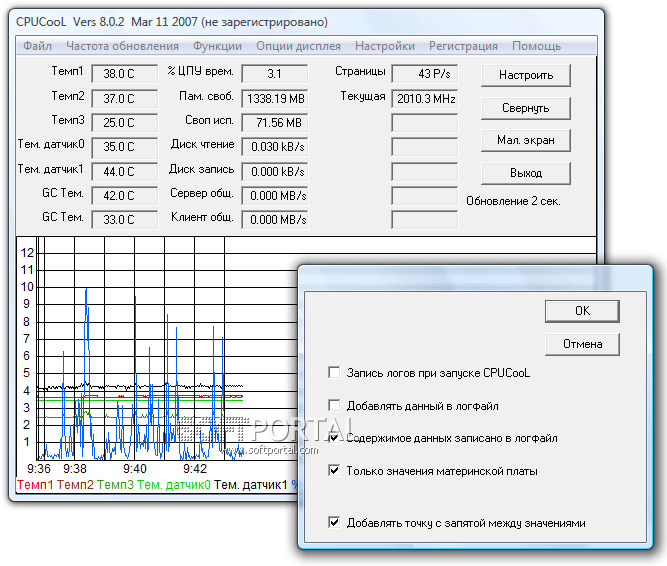
Task: Click the Тем. датчик0 value 35.0 C
Action: [x=124, y=147]
